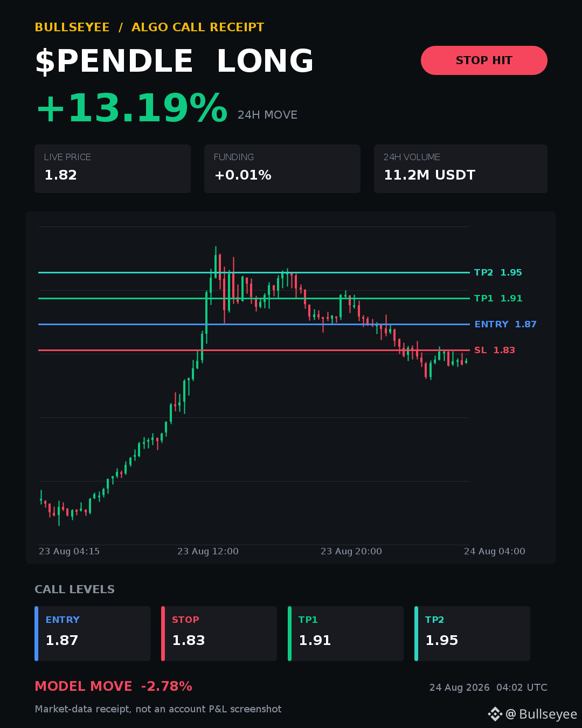Screen dimensions: 582x728
Task: Click the @ Bullseyee handle
Action: [542, 714]
